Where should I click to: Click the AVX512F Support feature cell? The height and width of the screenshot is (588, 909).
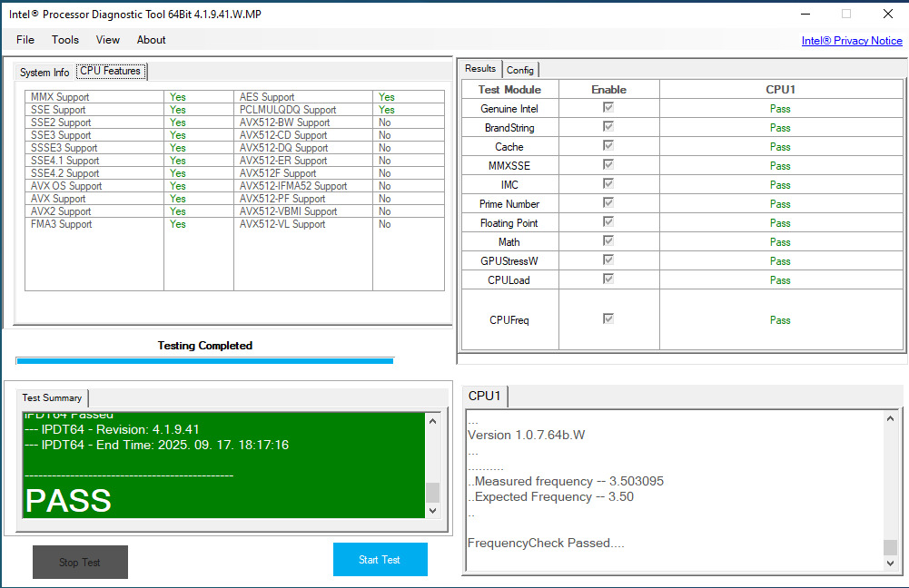point(302,173)
